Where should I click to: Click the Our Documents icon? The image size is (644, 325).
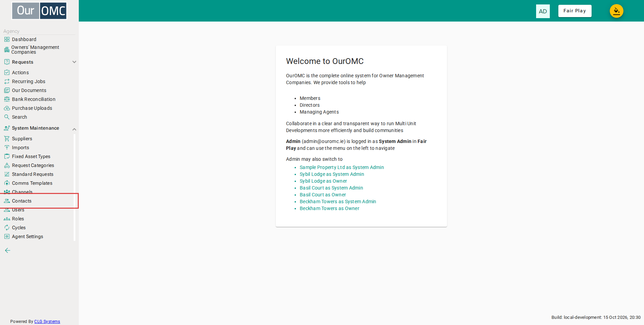7,90
